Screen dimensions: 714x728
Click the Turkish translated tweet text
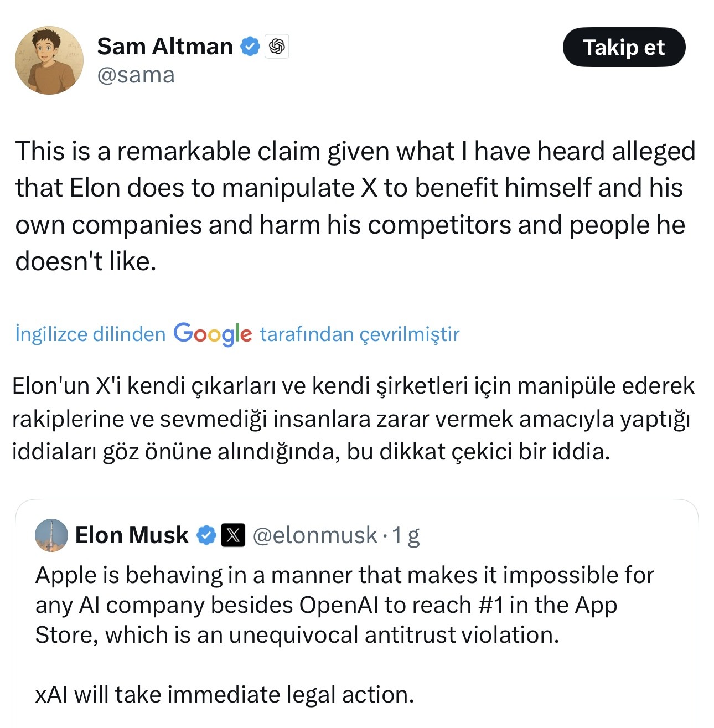(353, 419)
